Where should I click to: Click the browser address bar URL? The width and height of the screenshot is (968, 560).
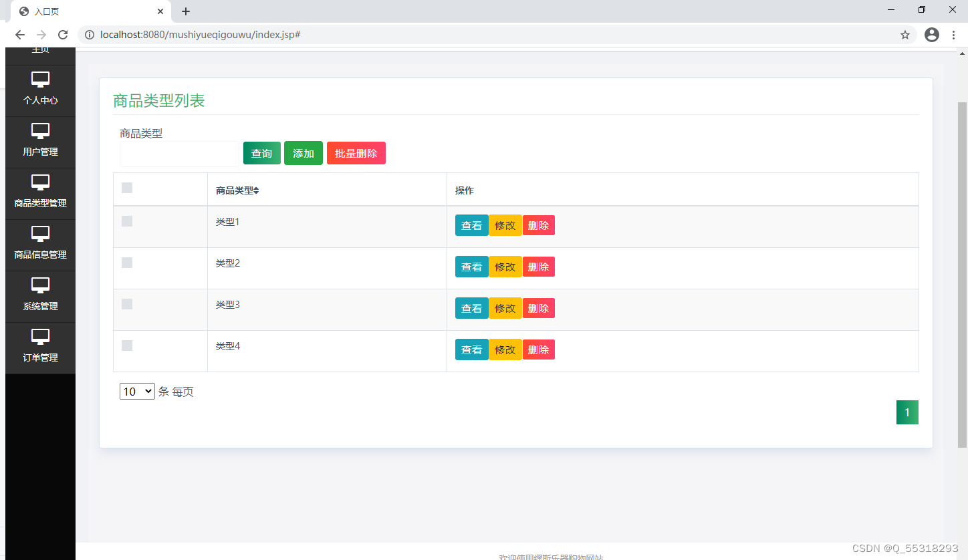click(x=200, y=35)
